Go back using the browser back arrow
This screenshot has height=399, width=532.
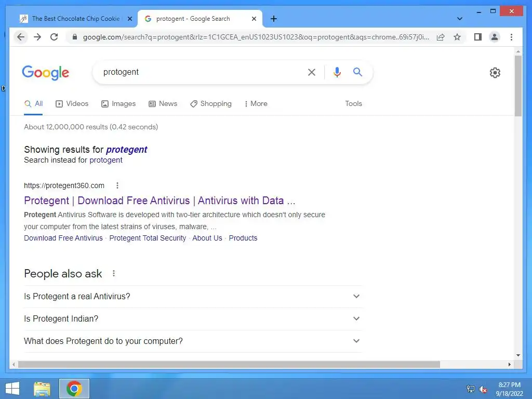pos(21,37)
